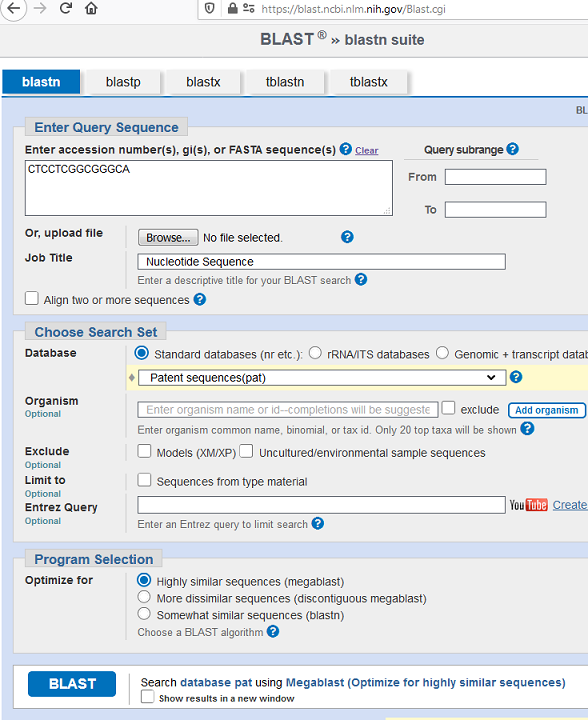
Task: Switch to the tblastn tab
Action: 285,82
